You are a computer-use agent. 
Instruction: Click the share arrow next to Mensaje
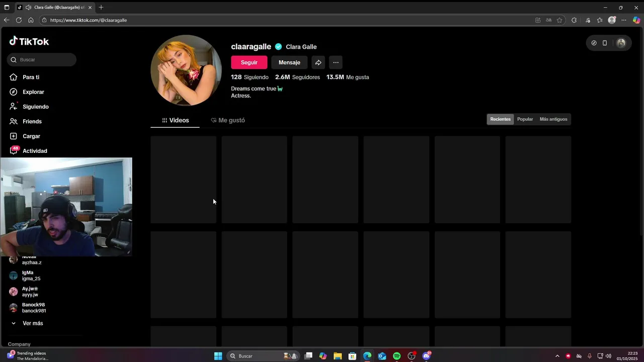[318, 62]
